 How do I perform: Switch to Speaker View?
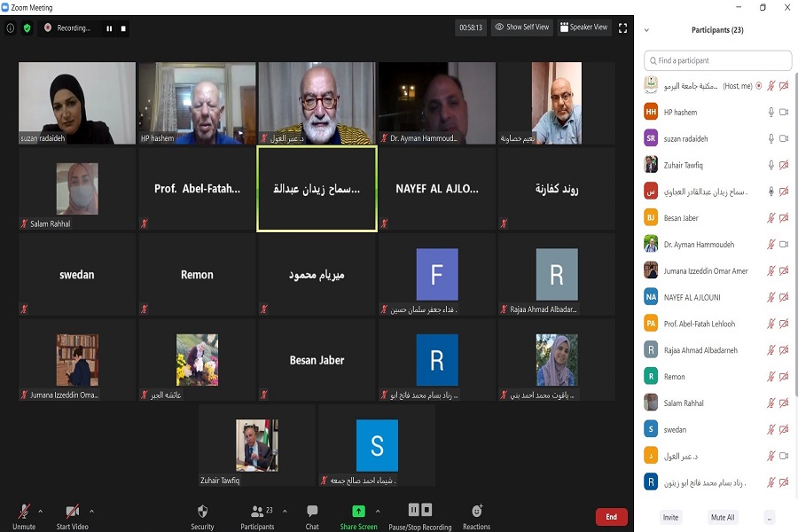point(583,27)
